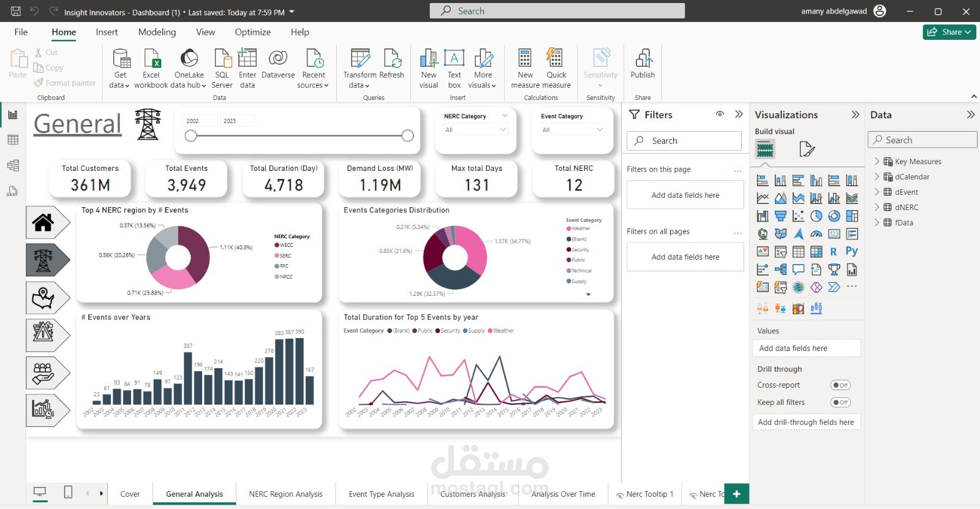Switch to mobile layout icon
This screenshot has width=980, height=509.
click(x=69, y=492)
